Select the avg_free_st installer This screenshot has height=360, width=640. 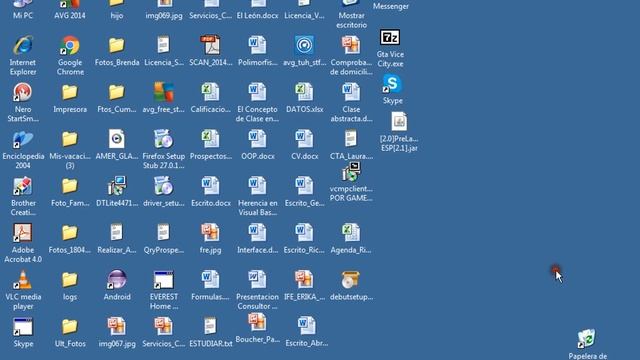point(164,93)
